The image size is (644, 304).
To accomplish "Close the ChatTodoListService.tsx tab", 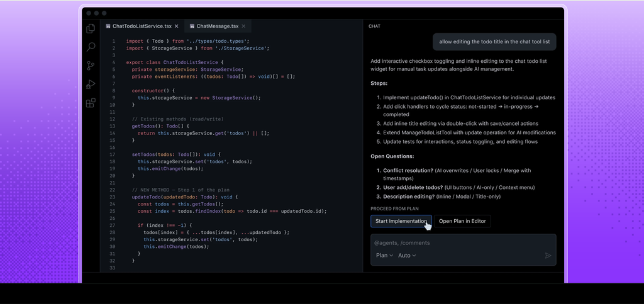I will coord(177,26).
